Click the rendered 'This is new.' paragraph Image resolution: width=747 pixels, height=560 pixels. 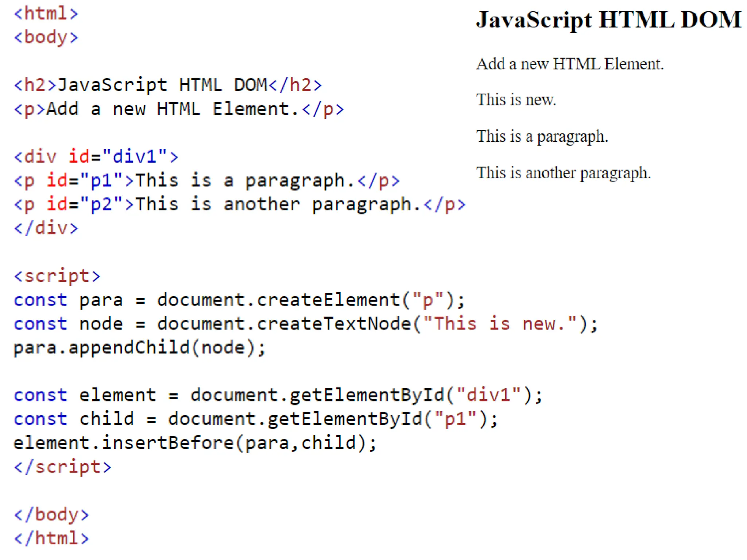click(x=516, y=100)
